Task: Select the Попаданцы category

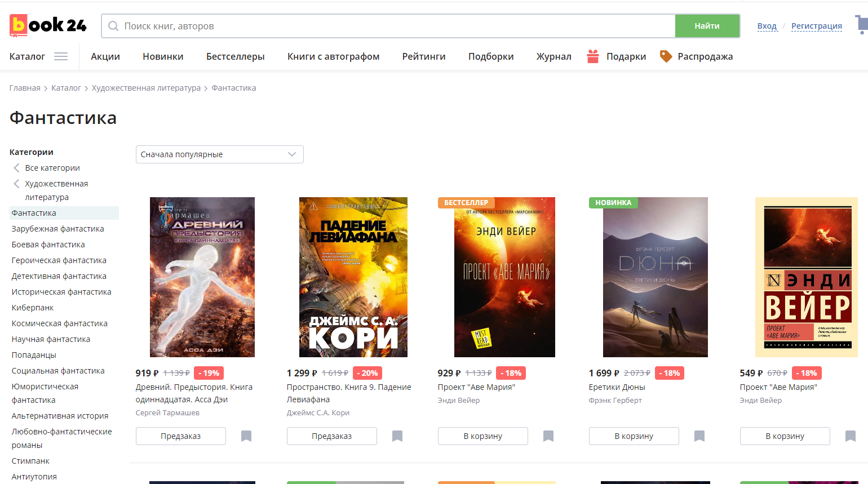Action: click(x=34, y=355)
